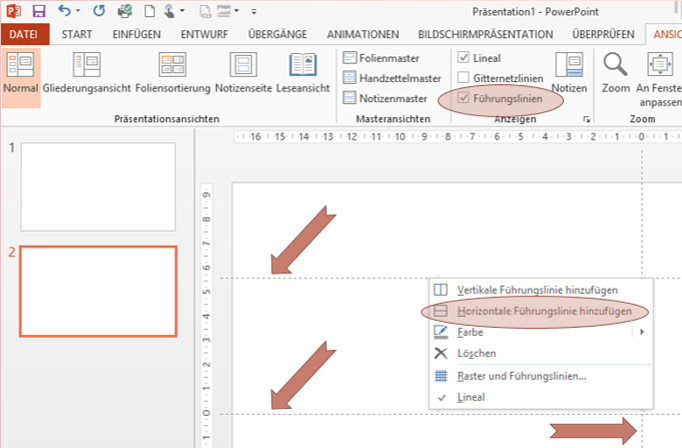Uncheck the Lineal checkbox

tap(463, 58)
